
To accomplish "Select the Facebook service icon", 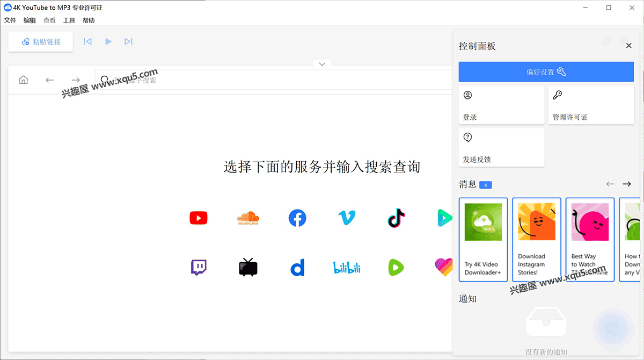I will click(x=297, y=218).
